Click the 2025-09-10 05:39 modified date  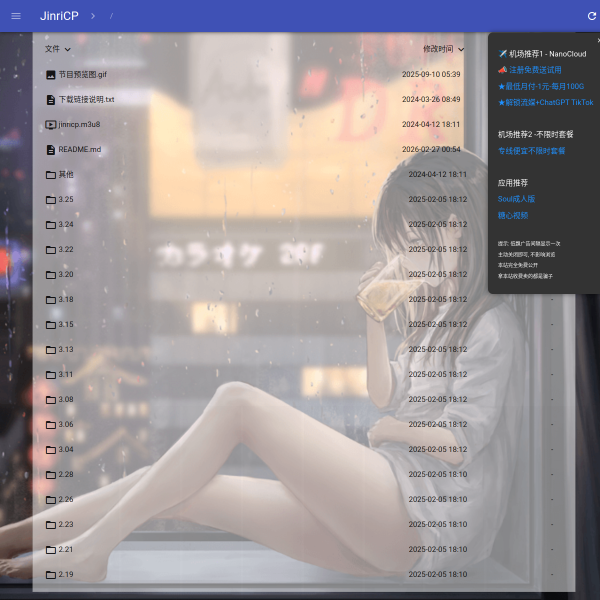(431, 74)
